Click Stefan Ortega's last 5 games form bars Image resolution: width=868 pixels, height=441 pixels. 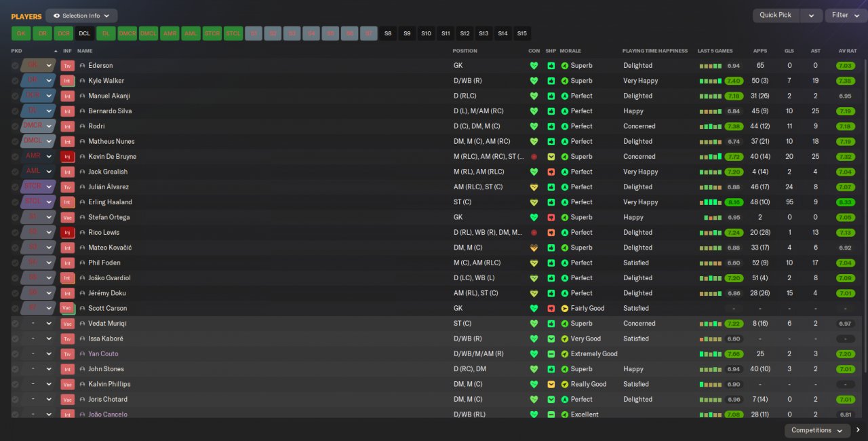click(x=713, y=218)
